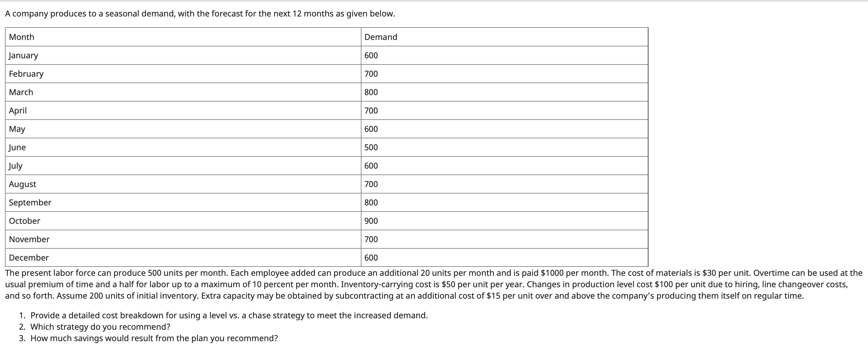Click the December month cell
868x350 pixels.
183,258
